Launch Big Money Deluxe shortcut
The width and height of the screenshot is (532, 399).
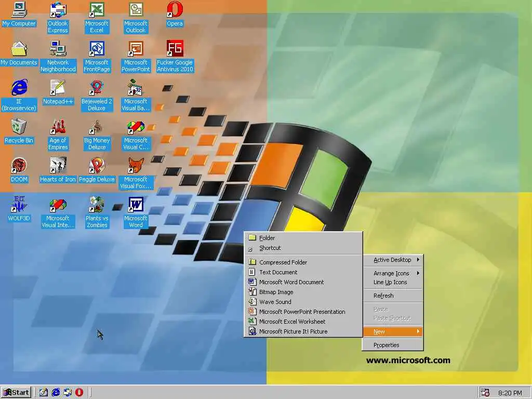tap(97, 135)
